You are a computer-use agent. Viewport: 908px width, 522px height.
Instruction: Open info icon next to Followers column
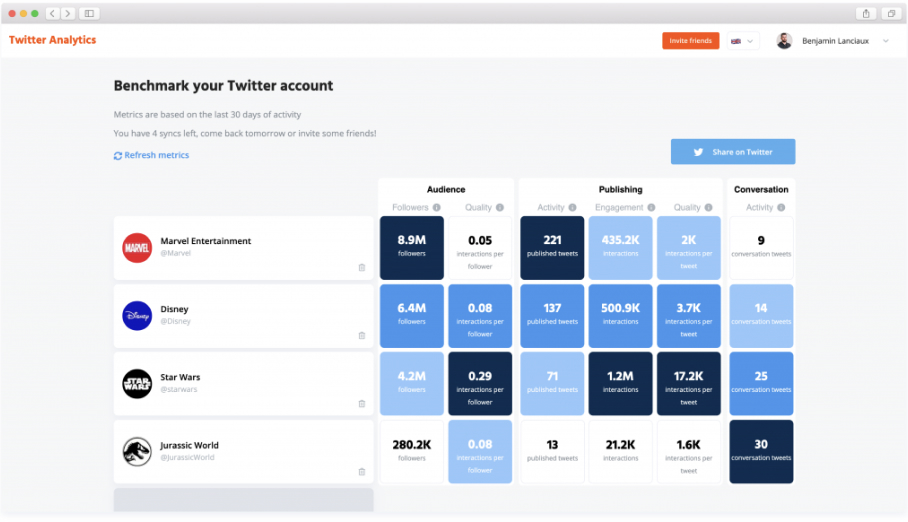437,207
